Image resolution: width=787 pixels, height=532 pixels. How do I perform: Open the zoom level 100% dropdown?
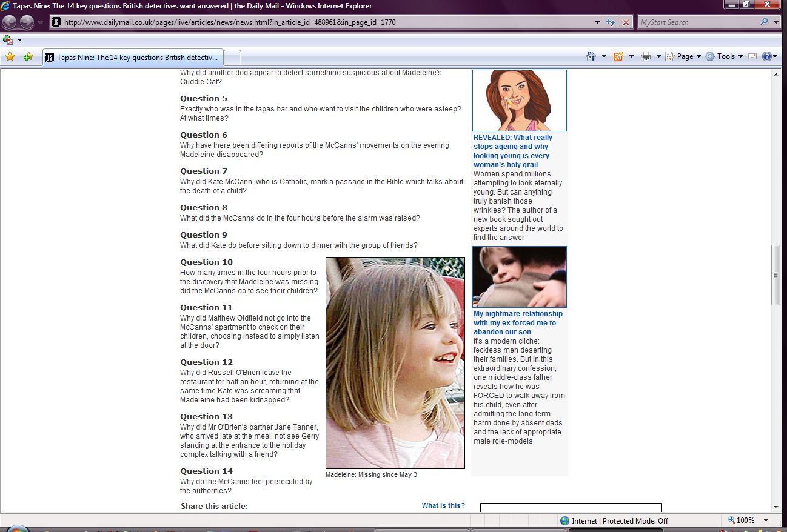[766, 520]
